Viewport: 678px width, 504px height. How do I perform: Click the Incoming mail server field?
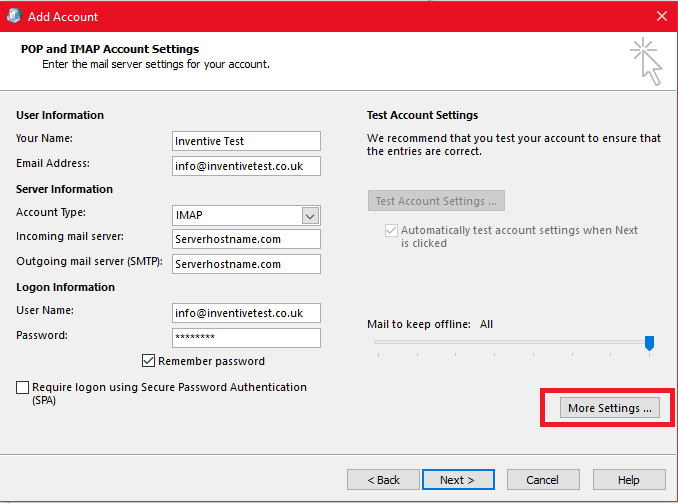245,239
